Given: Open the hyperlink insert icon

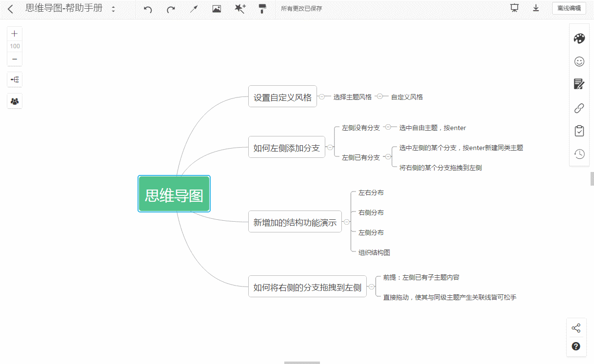Looking at the screenshot, I should point(579,108).
